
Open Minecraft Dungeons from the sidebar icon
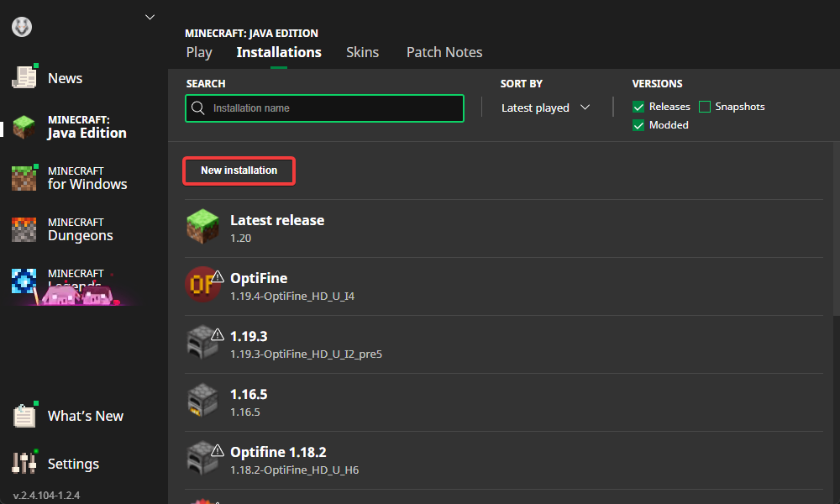(x=24, y=228)
